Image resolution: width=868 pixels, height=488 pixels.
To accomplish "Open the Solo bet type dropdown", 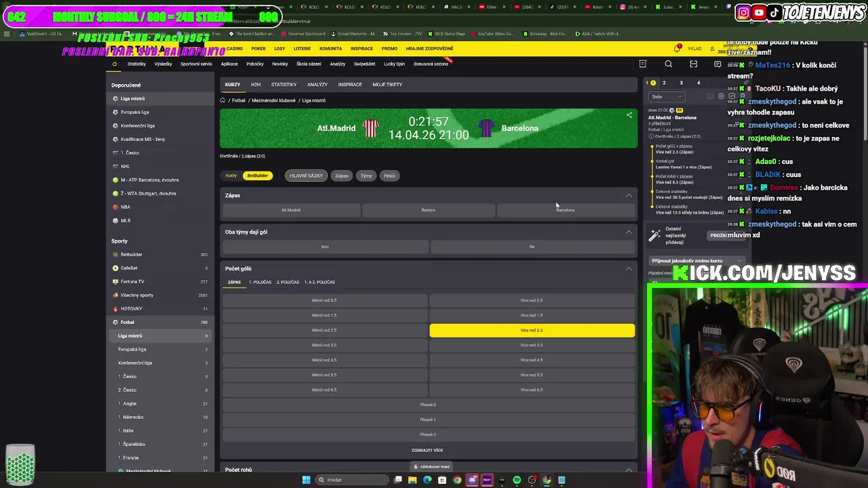I will [667, 96].
